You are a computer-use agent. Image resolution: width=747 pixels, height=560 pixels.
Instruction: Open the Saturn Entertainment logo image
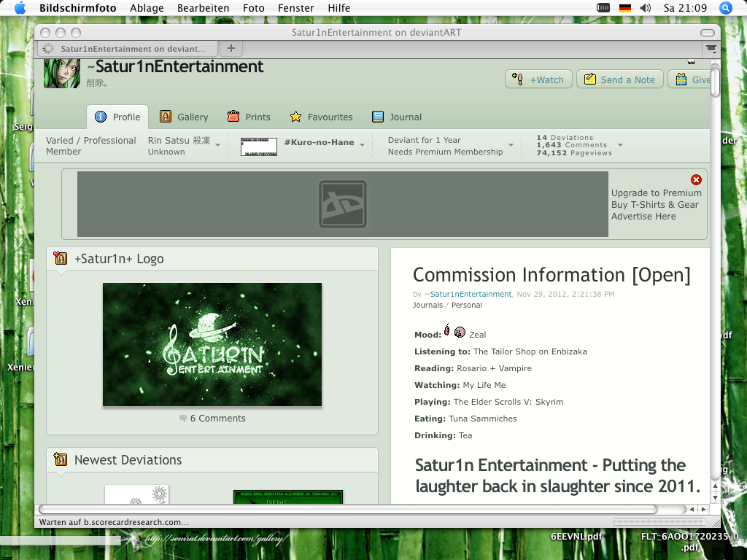click(212, 344)
